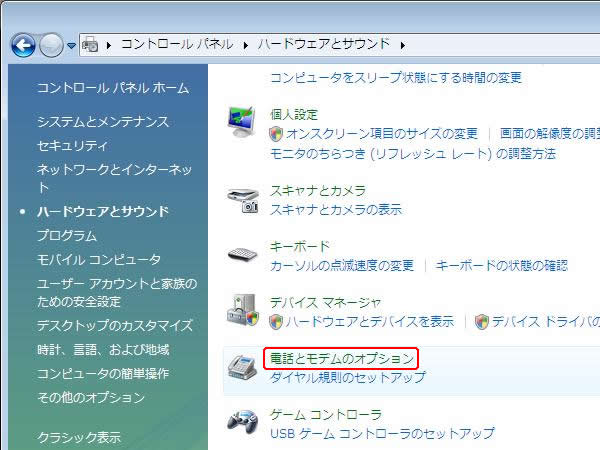Click the Control Panel icon in address bar
Image resolution: width=600 pixels, height=450 pixels.
(x=90, y=45)
